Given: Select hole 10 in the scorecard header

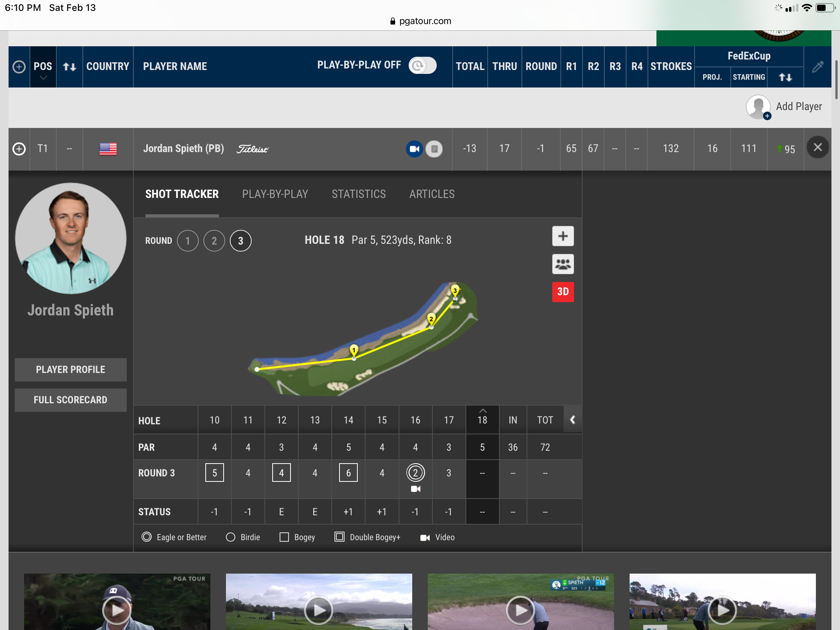Looking at the screenshot, I should [215, 420].
